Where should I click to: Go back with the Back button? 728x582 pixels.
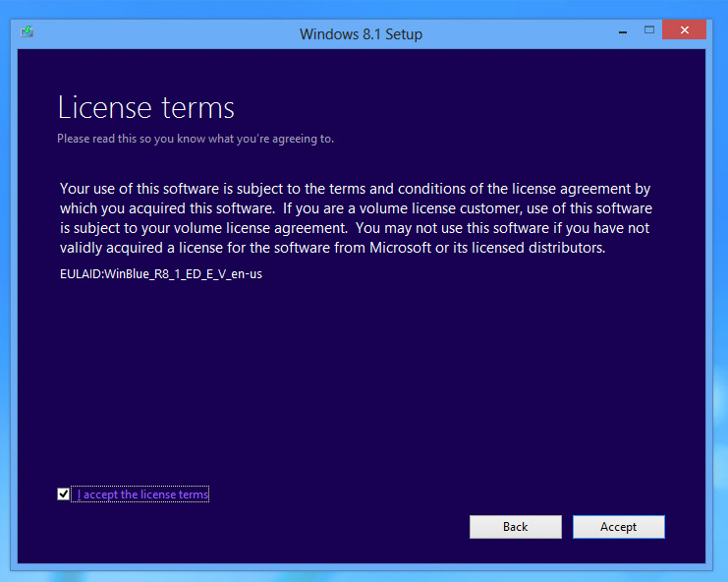[516, 527]
